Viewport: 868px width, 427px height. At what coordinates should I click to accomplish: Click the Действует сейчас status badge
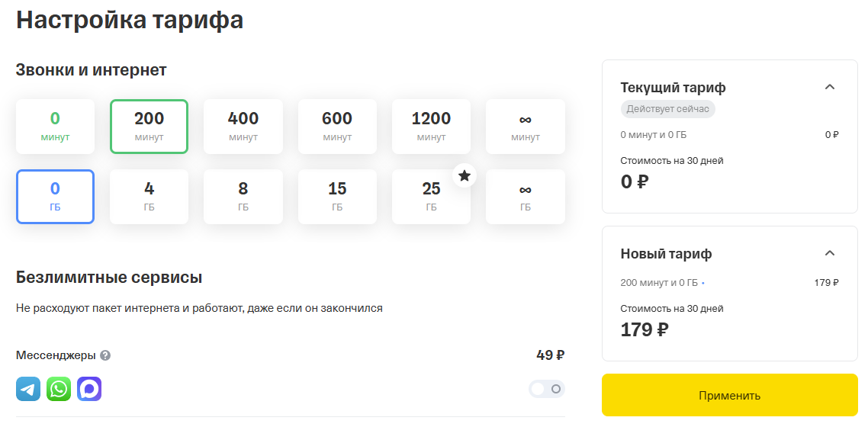(x=667, y=109)
